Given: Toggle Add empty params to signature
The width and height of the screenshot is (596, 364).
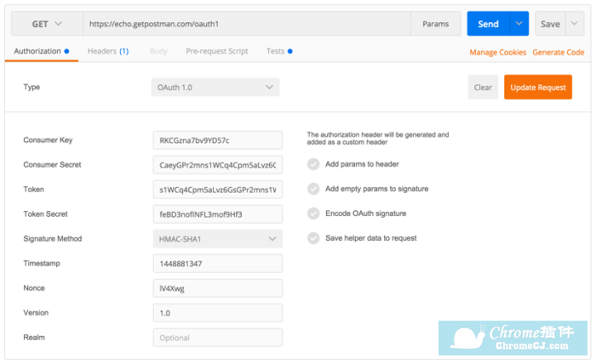Looking at the screenshot, I should coord(313,189).
